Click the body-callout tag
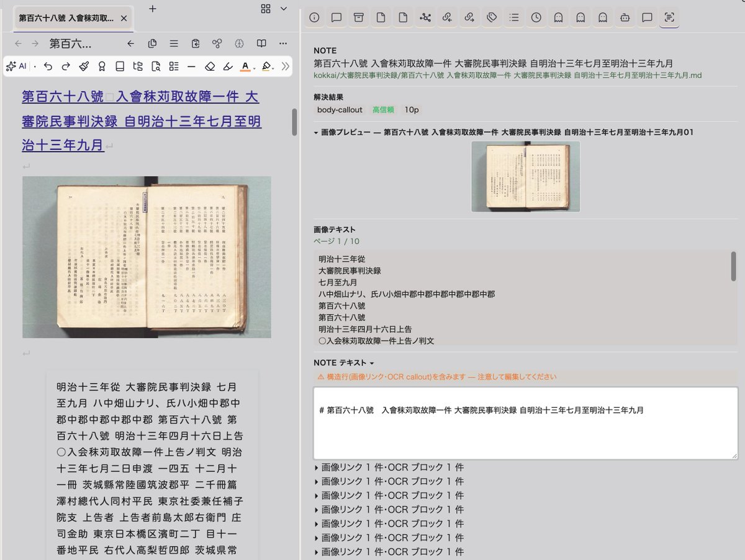The image size is (745, 560). (x=340, y=110)
